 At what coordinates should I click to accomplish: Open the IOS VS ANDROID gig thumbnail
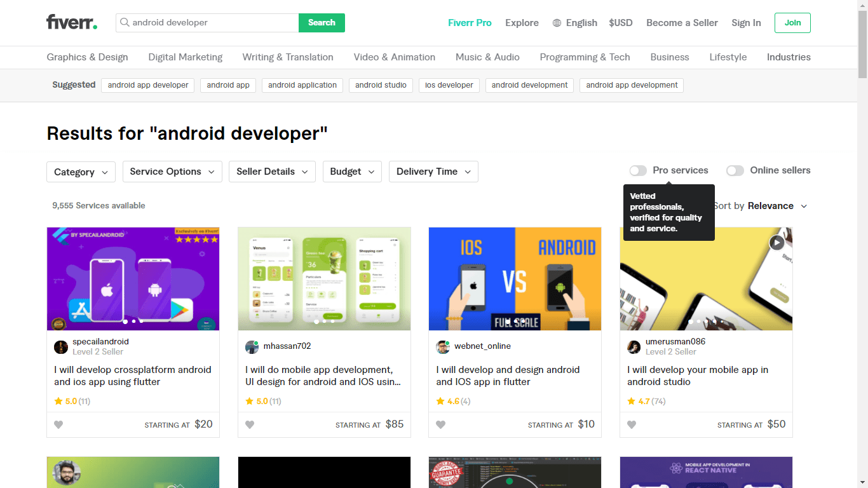[515, 279]
